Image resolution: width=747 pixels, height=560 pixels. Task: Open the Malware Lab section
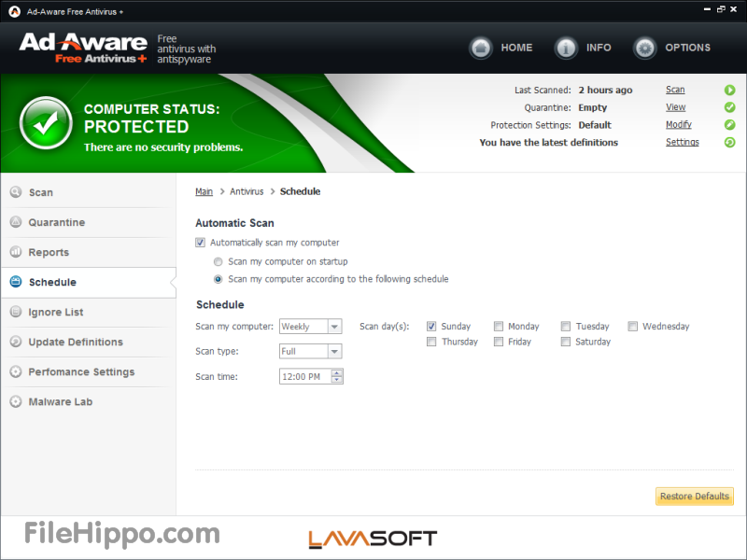(x=89, y=402)
